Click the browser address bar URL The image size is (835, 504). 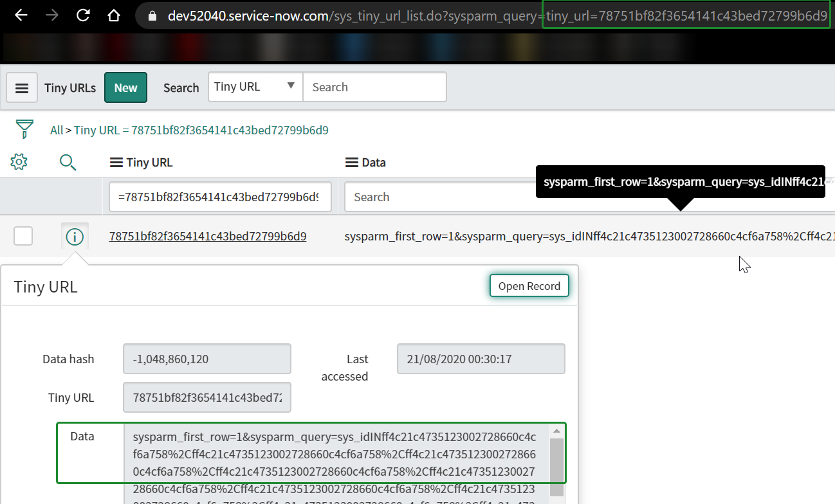tap(497, 16)
